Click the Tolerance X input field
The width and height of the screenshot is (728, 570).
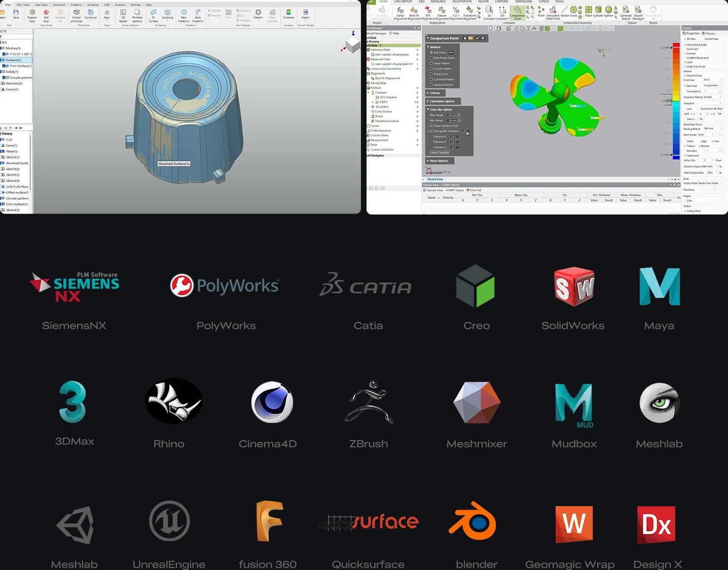click(454, 136)
